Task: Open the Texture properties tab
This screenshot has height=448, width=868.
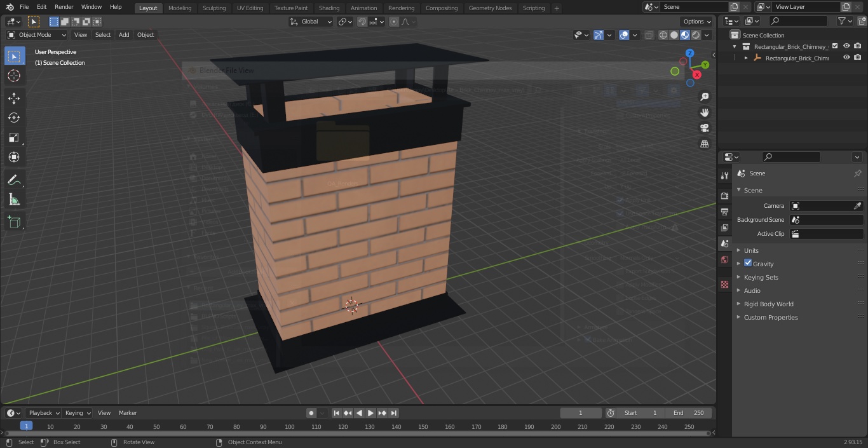Action: (724, 284)
